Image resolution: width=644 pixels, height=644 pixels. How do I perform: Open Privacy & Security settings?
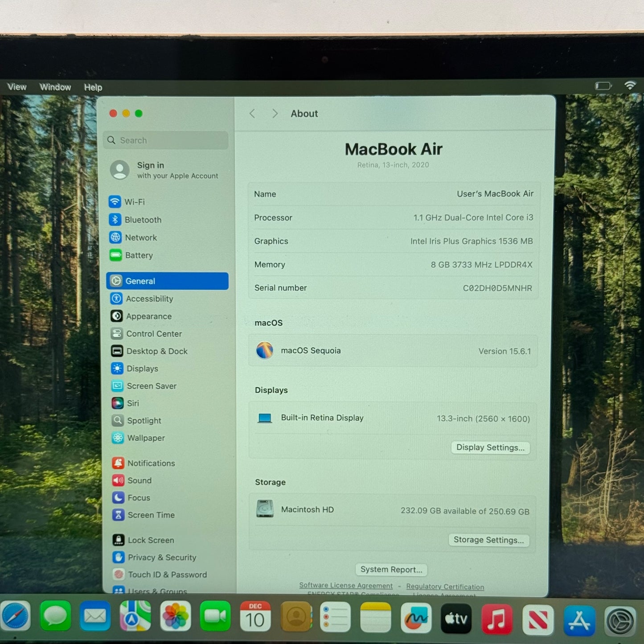click(161, 557)
